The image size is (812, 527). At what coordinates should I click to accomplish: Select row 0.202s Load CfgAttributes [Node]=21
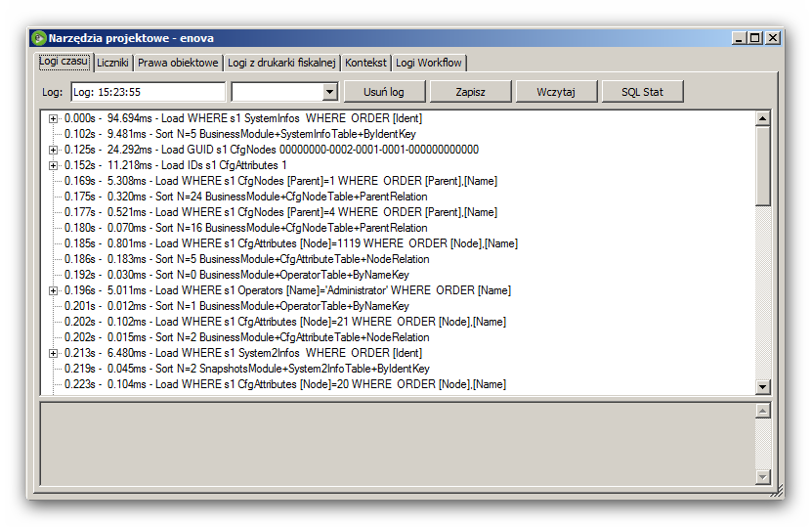coord(285,322)
